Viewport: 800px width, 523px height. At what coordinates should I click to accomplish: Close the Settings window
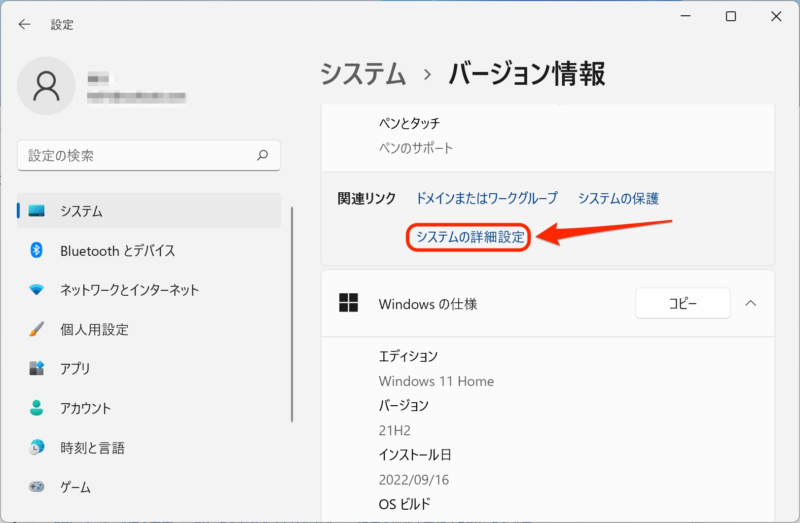coord(776,16)
